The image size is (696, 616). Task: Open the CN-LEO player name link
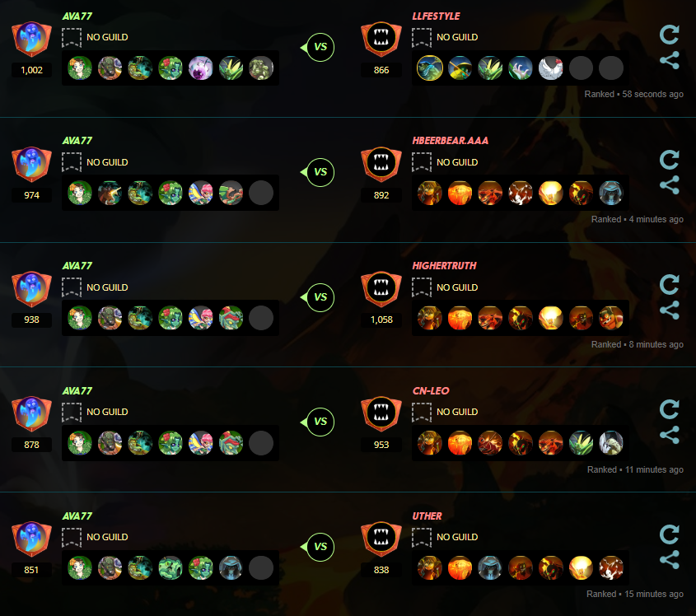pyautogui.click(x=431, y=391)
